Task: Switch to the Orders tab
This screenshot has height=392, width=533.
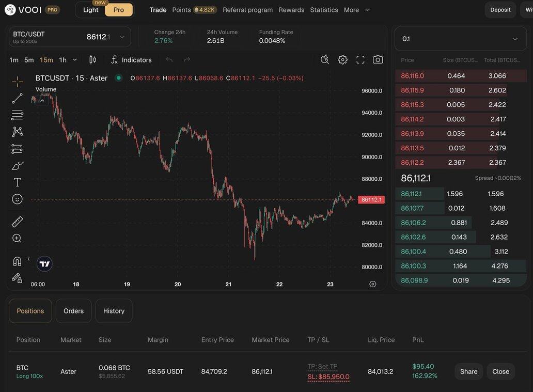Action: 73,311
